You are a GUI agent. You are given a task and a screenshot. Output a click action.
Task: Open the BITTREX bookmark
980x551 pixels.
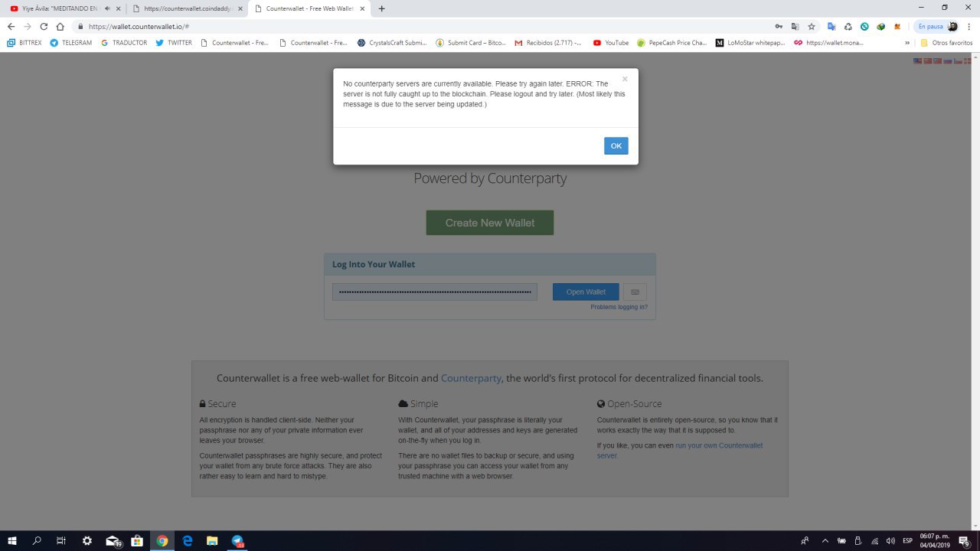pos(24,43)
